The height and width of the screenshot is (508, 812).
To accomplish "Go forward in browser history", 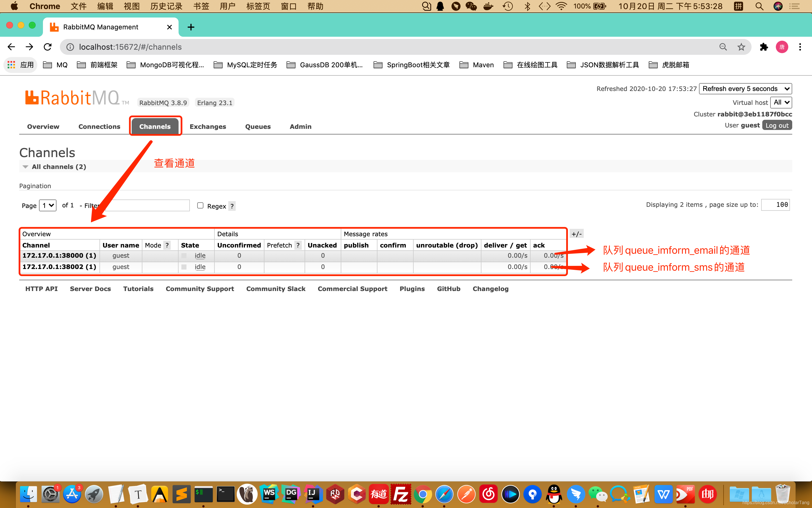I will [30, 47].
